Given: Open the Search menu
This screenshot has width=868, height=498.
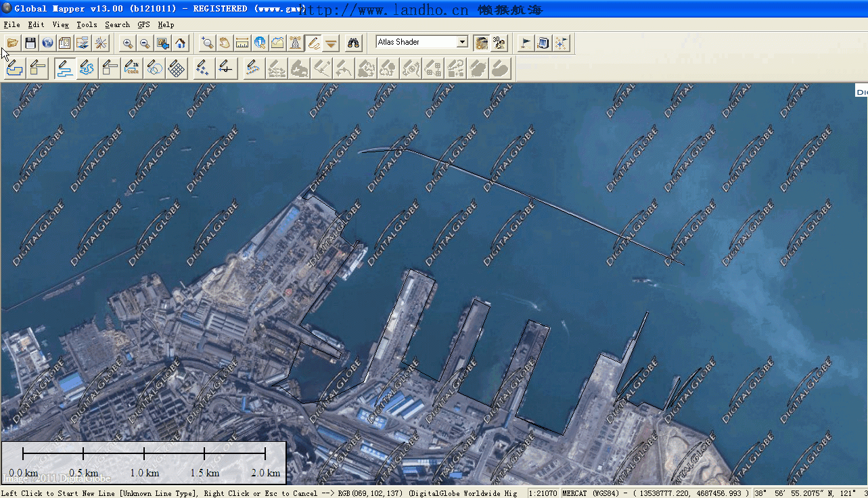Looking at the screenshot, I should coord(117,24).
